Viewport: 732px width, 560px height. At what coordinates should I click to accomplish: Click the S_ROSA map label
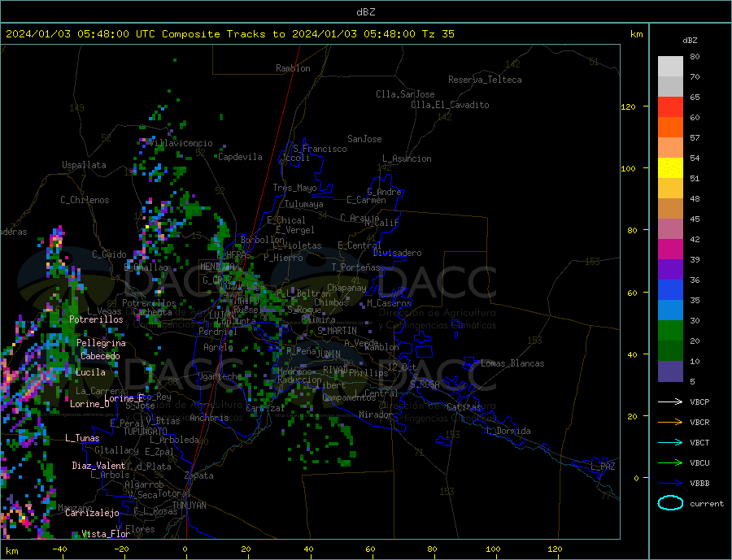tap(425, 384)
